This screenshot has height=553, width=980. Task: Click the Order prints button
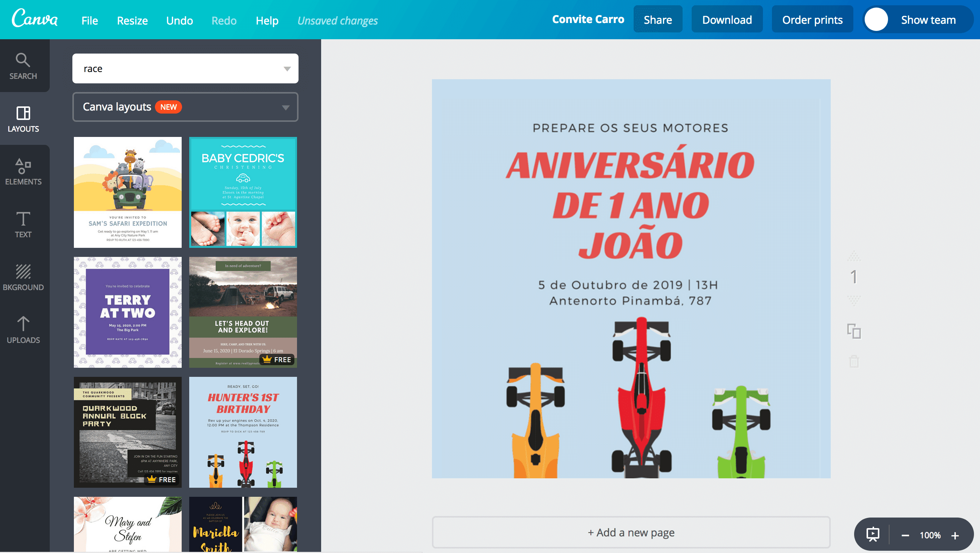click(812, 19)
